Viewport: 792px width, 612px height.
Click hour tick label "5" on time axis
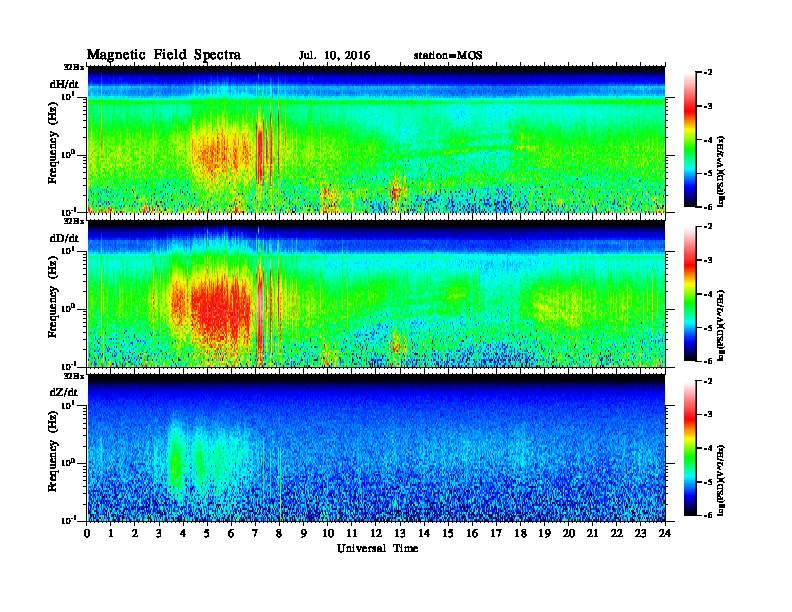[207, 533]
